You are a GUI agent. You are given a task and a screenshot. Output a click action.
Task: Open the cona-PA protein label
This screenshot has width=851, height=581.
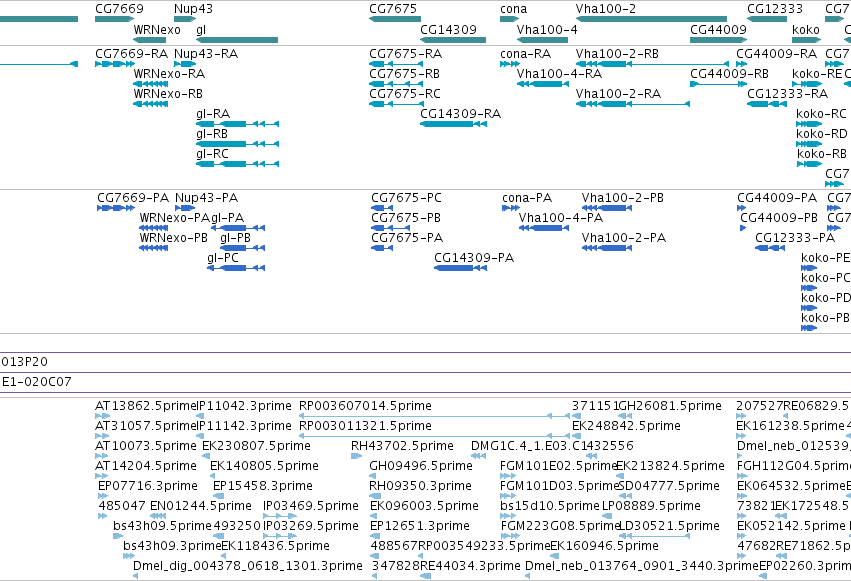[527, 198]
